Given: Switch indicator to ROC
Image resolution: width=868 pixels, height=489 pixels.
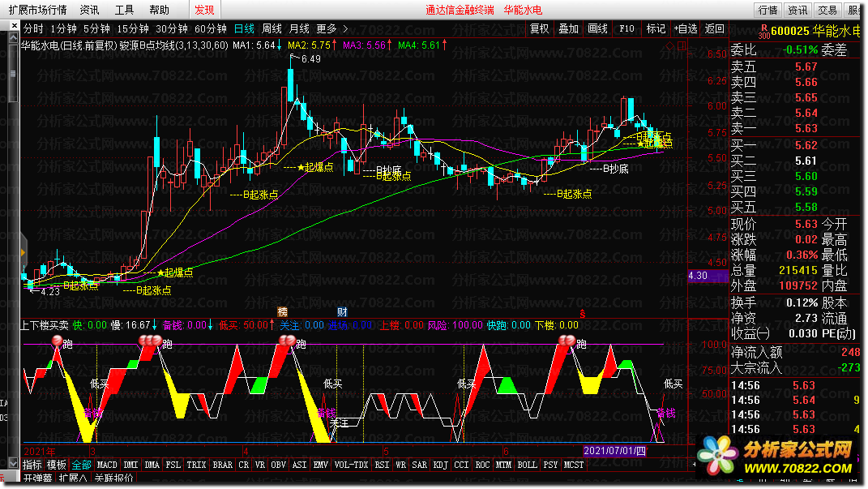Looking at the screenshot, I should point(483,465).
